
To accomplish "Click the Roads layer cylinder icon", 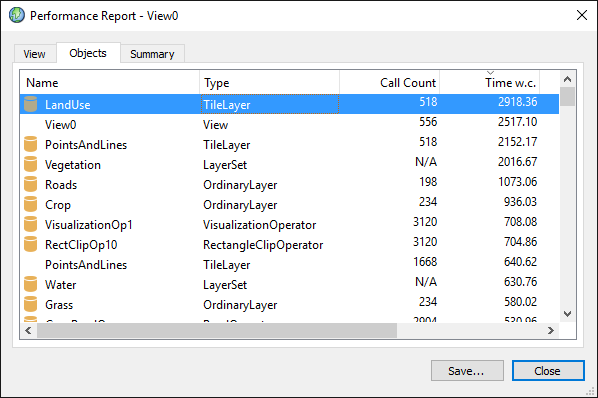I will (31, 184).
